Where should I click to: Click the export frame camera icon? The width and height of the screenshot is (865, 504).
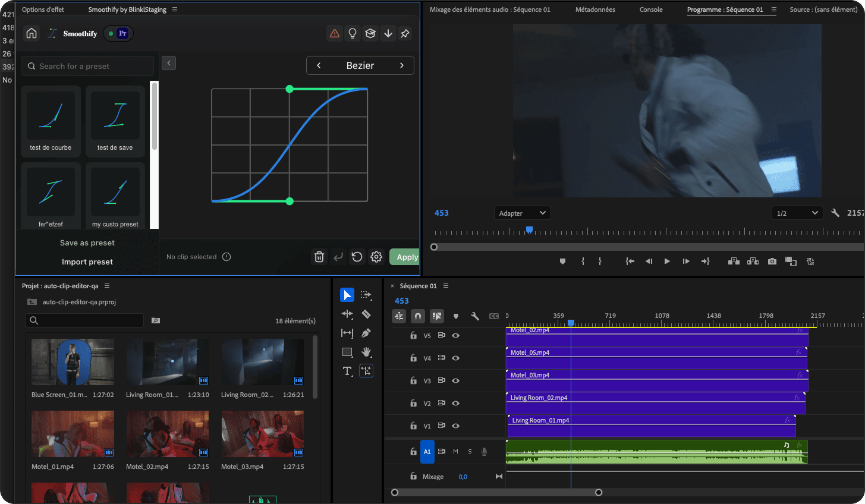point(772,262)
